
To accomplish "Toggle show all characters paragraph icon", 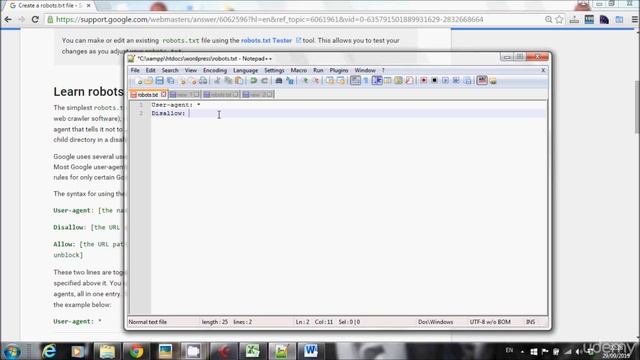I will tap(366, 81).
